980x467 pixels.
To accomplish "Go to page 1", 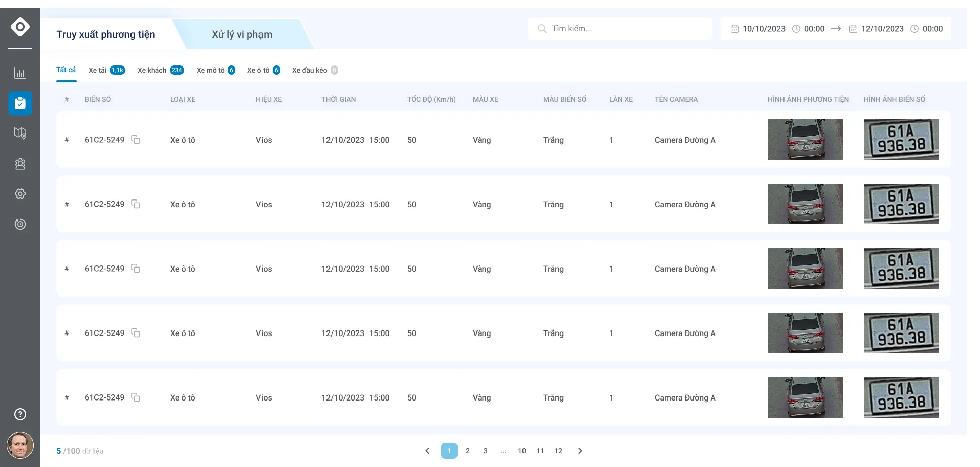I will click(449, 451).
